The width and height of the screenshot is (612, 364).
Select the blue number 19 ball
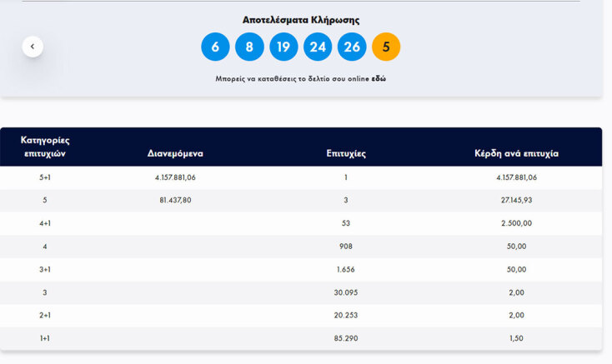pyautogui.click(x=283, y=47)
